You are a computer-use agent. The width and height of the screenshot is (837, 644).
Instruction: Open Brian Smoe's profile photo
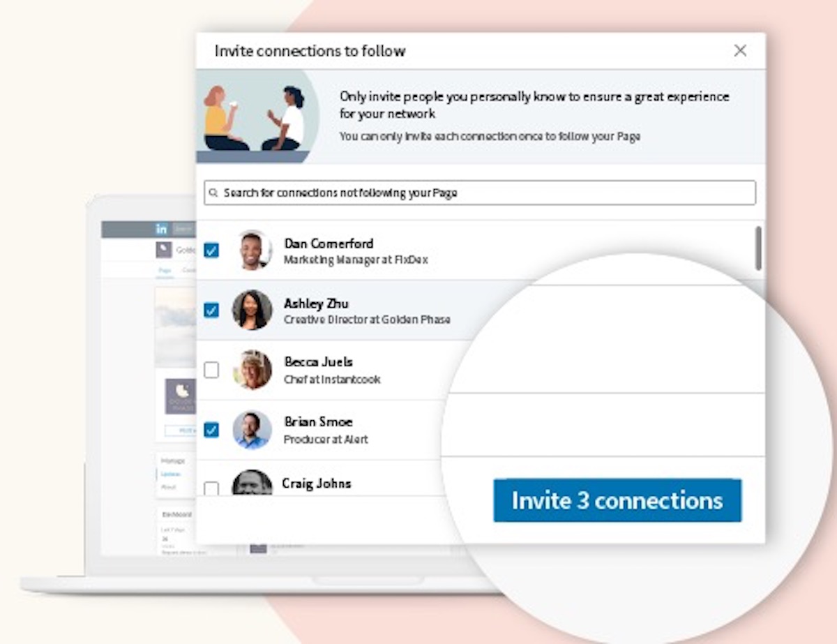[x=252, y=430]
